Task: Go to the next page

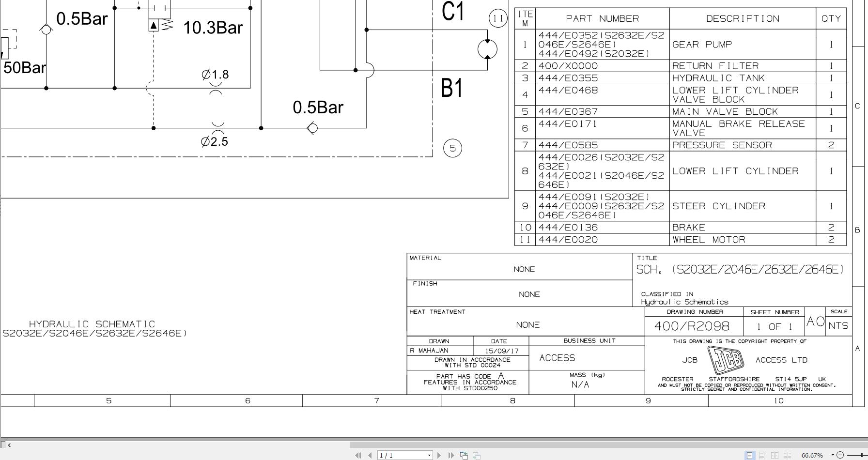Action: tap(439, 455)
